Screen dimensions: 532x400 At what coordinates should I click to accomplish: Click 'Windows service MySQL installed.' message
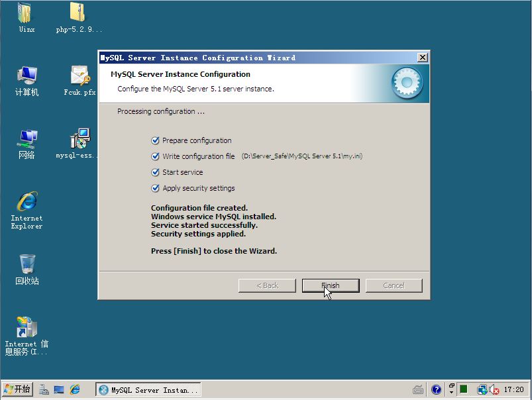coord(213,217)
